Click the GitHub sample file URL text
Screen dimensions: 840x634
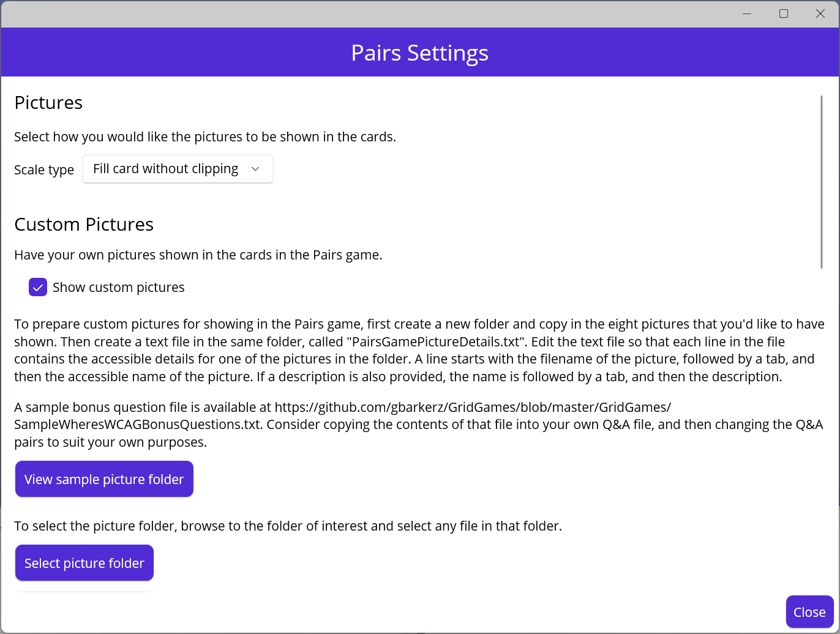click(x=473, y=408)
